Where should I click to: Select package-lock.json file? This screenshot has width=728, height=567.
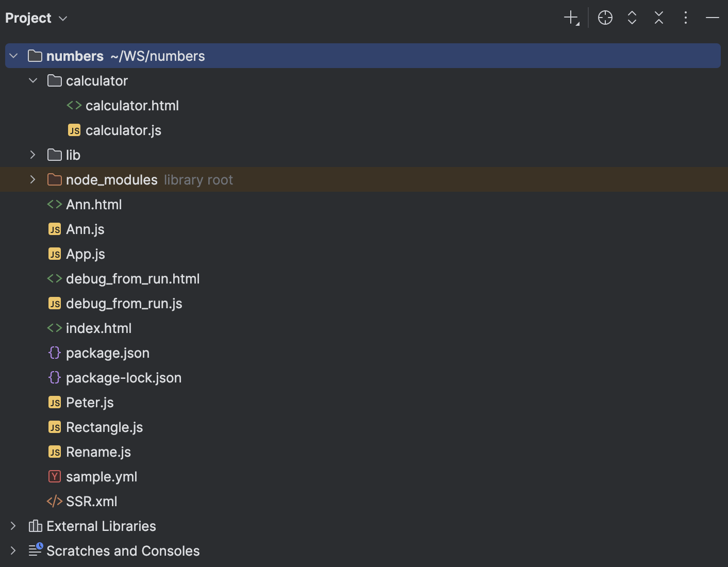pos(124,377)
